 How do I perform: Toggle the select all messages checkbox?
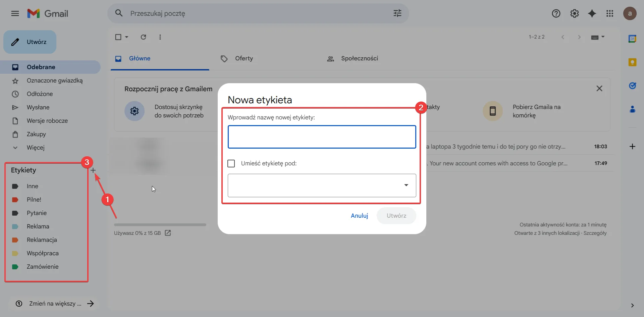point(118,37)
